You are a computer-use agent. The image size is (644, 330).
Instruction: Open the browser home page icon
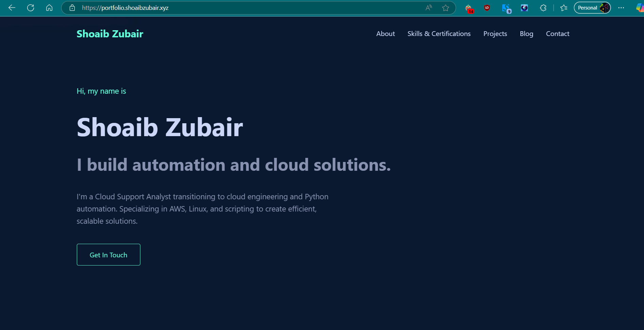point(49,8)
